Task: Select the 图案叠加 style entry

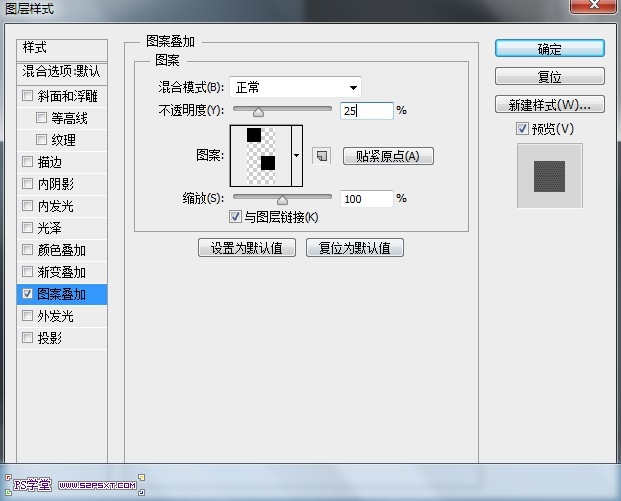Action: point(62,294)
